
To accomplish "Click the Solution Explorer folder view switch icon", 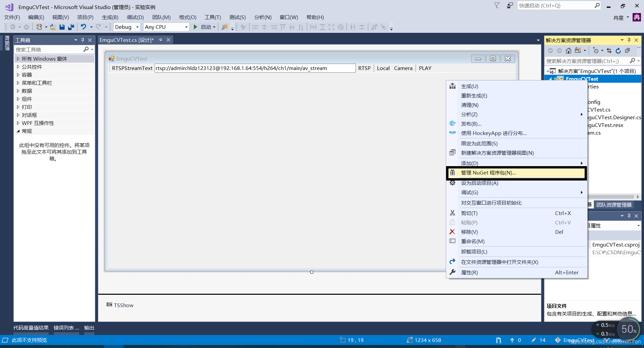I will tap(578, 51).
